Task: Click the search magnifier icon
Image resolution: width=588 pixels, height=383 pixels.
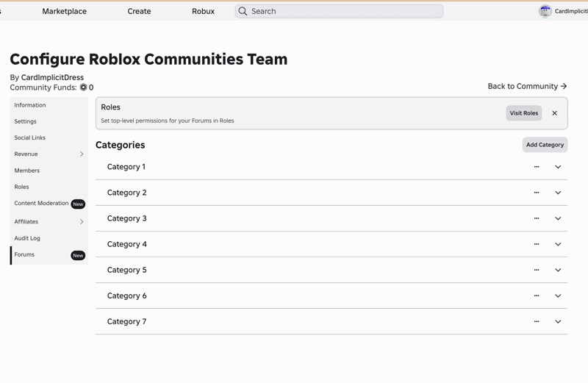Action: pos(243,11)
